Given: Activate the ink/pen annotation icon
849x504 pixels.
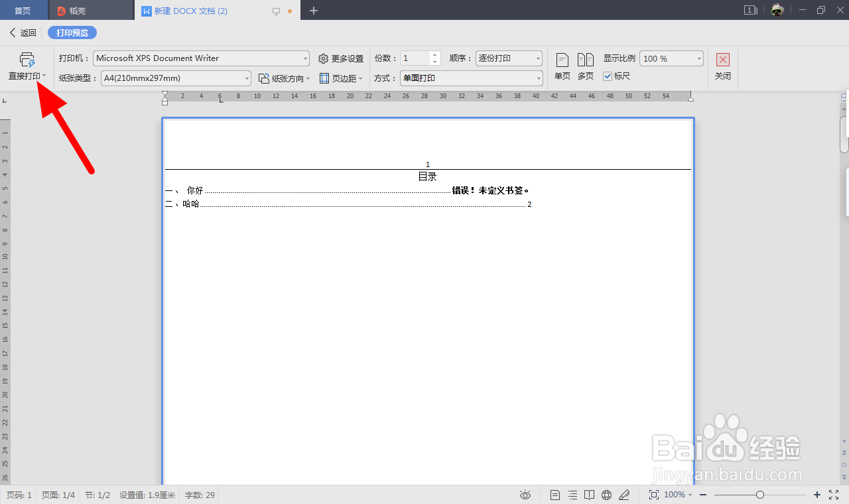Looking at the screenshot, I should [624, 495].
